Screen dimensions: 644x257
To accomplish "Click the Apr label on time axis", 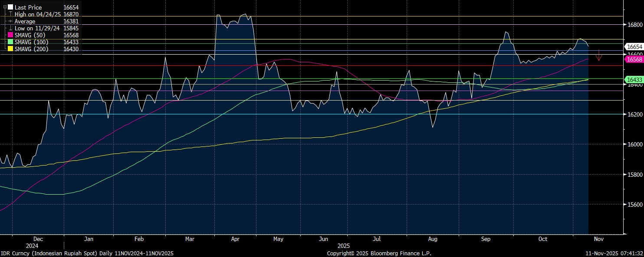I will point(236,239).
